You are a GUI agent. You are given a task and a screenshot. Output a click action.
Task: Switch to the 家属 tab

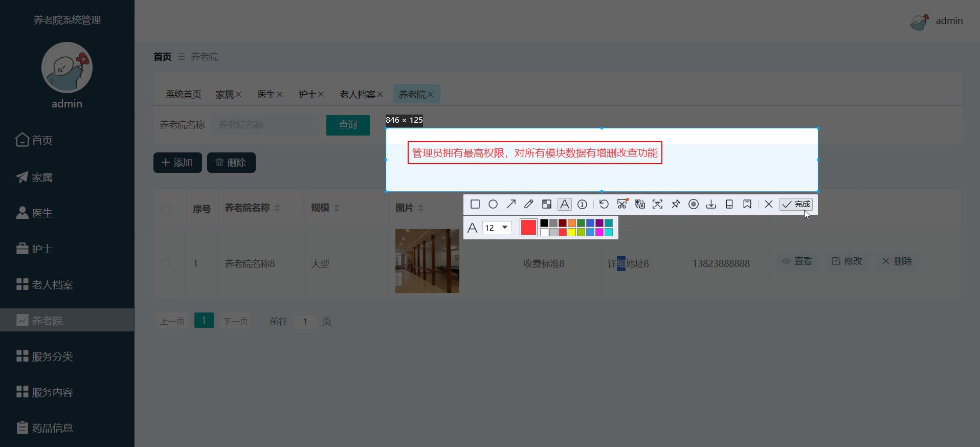(x=225, y=95)
